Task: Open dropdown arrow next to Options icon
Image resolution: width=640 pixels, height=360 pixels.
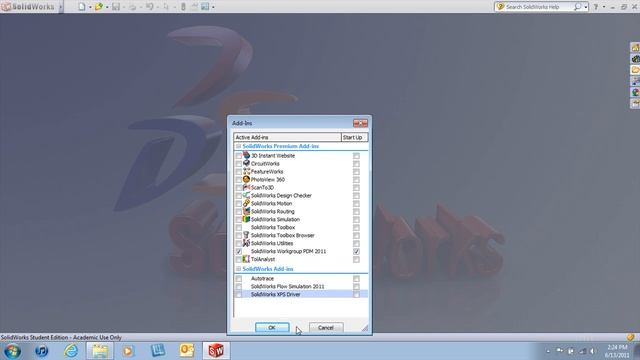Action: click(x=213, y=7)
